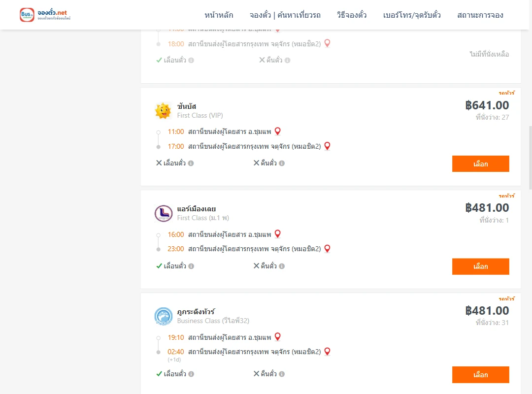Show map pin for ภูกระดึงทัวร์ 19:10 departure

[277, 337]
